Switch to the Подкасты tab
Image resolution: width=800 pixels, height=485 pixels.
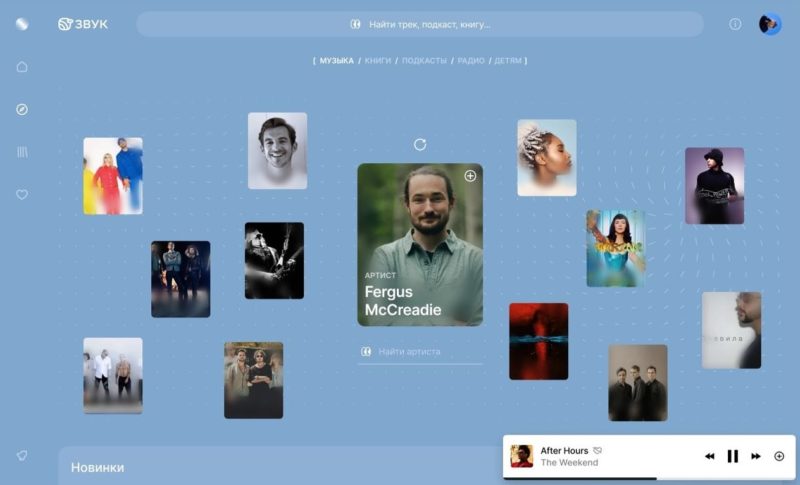coord(424,61)
